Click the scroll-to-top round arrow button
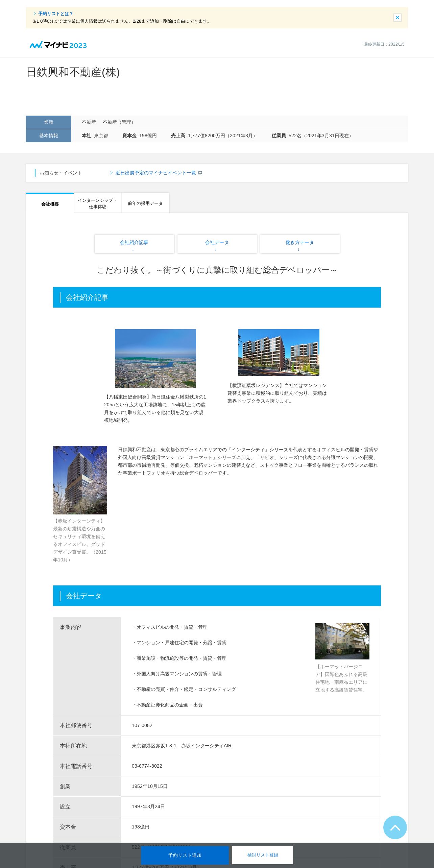434x868 pixels. [x=395, y=827]
